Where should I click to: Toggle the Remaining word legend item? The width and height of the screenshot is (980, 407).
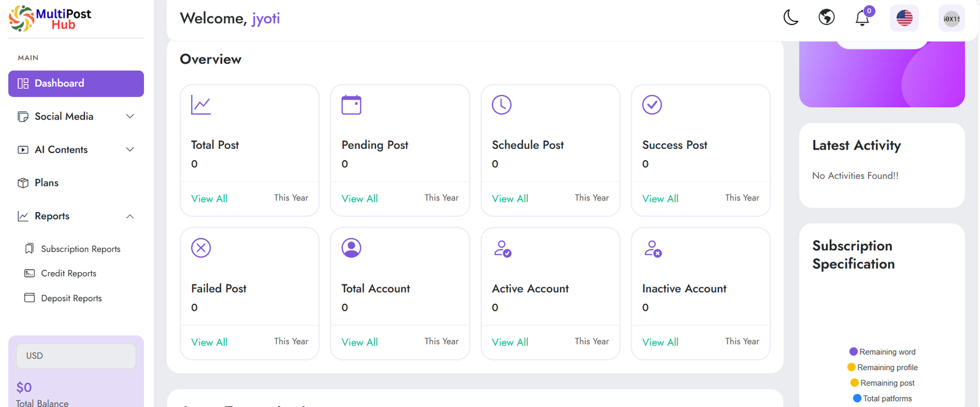pyautogui.click(x=883, y=352)
